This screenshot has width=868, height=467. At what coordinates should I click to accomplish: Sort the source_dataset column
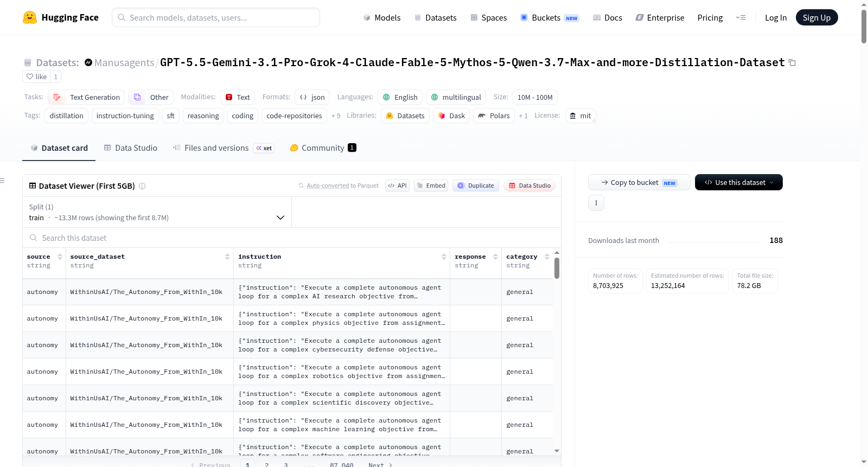coord(227,257)
